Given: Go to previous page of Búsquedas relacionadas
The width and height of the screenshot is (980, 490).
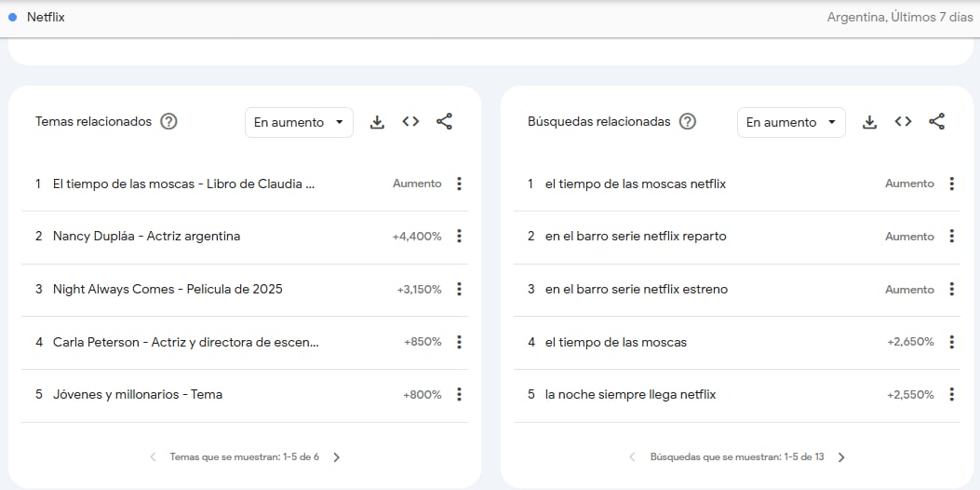Looking at the screenshot, I should point(633,457).
